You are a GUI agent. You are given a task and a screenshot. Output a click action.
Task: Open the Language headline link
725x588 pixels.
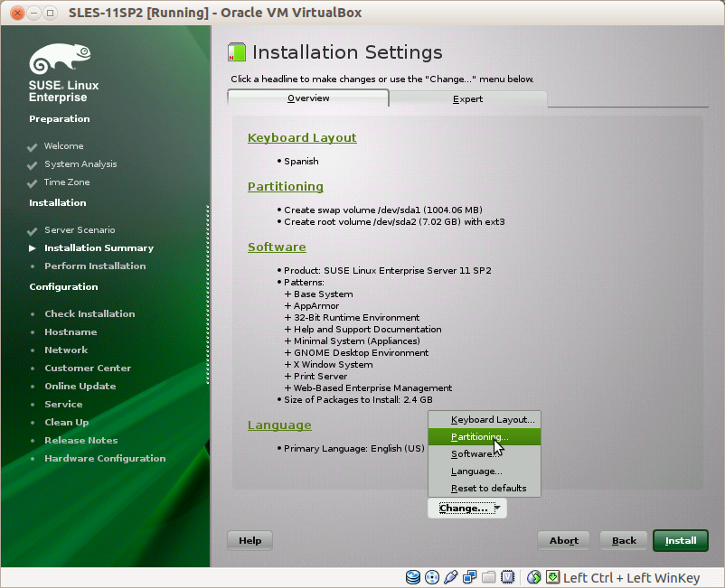[x=279, y=425]
